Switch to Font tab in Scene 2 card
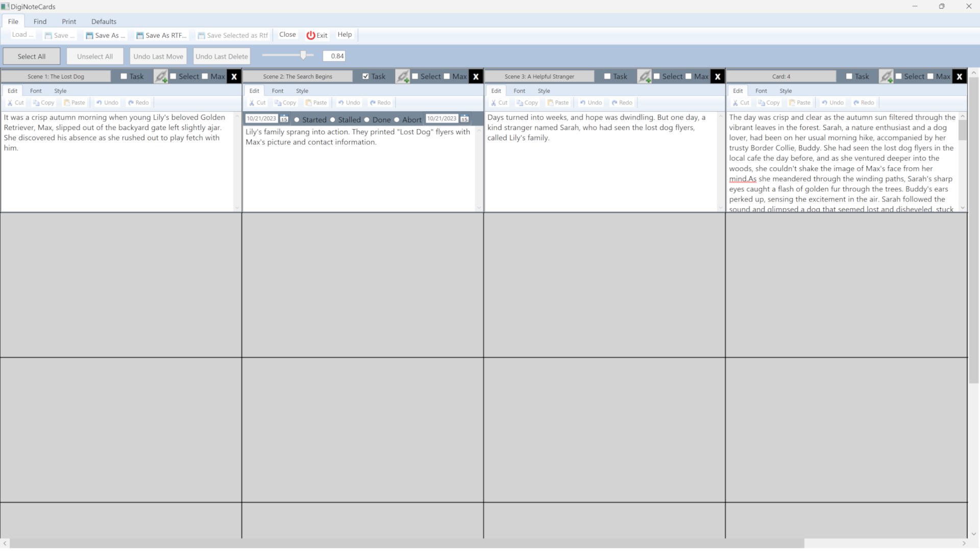980x551 pixels. click(x=277, y=91)
